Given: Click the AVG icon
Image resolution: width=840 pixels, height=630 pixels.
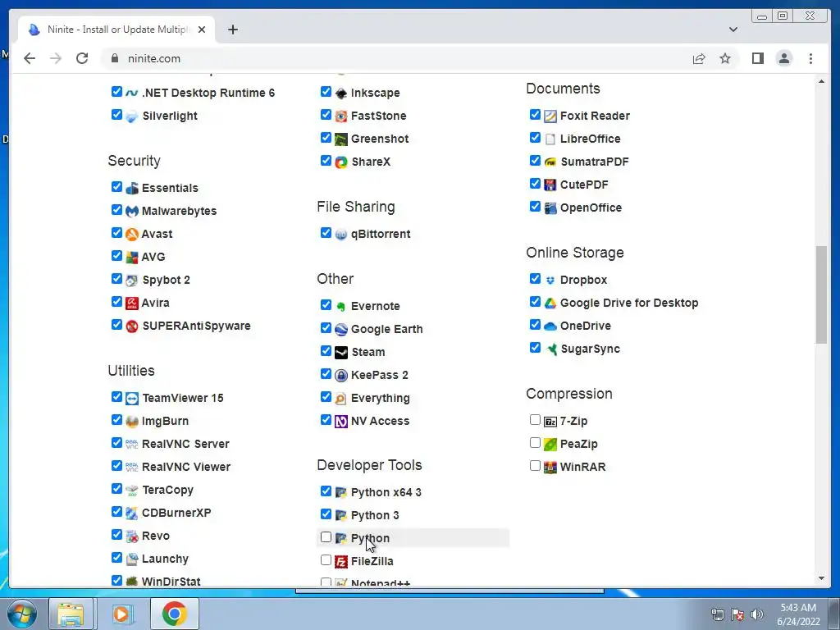Looking at the screenshot, I should pos(132,257).
